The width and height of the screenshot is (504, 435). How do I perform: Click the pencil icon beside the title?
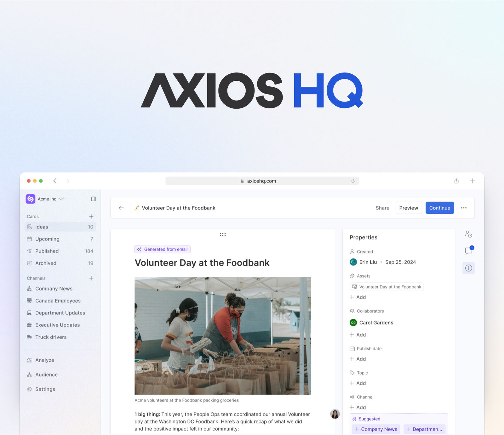pos(137,208)
